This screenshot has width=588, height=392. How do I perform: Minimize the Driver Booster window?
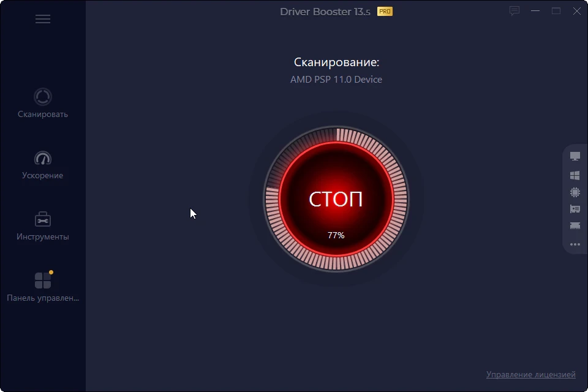click(535, 11)
